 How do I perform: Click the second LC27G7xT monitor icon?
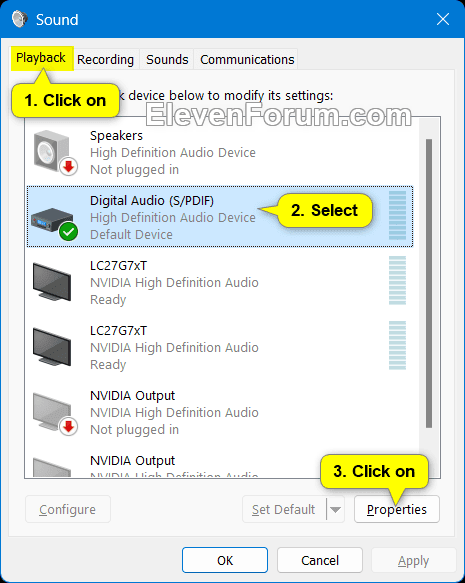52,347
